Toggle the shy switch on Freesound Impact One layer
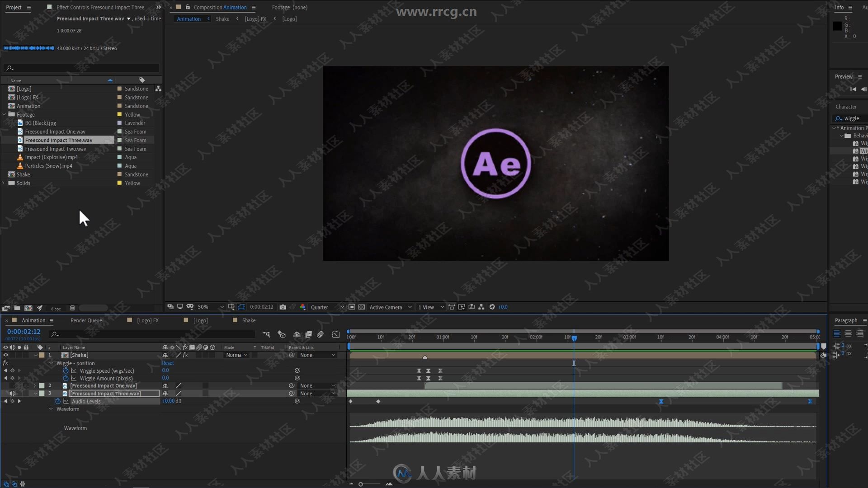 point(165,386)
